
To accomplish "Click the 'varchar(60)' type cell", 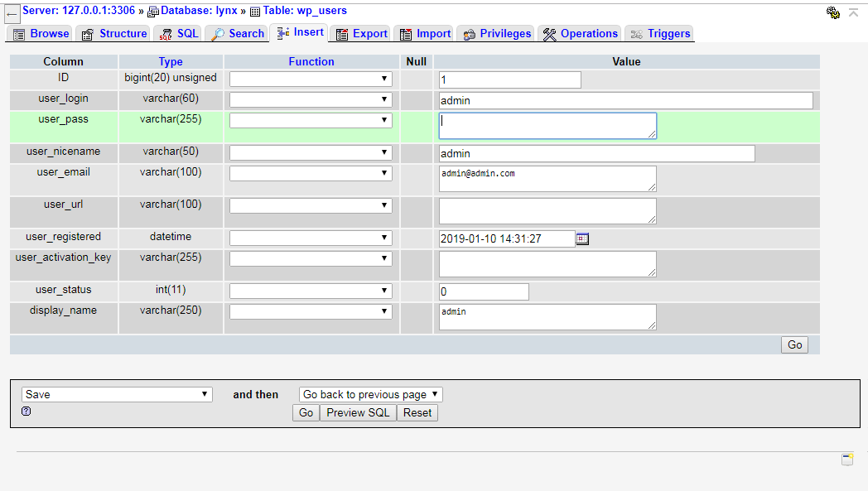I will point(171,99).
